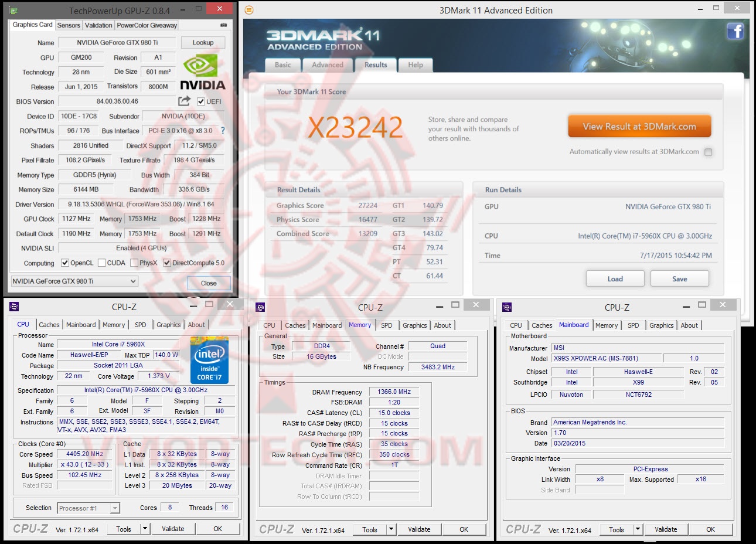The height and width of the screenshot is (544, 756).
Task: Click the 3DMark 11 orange title bar icon
Action: point(249,10)
